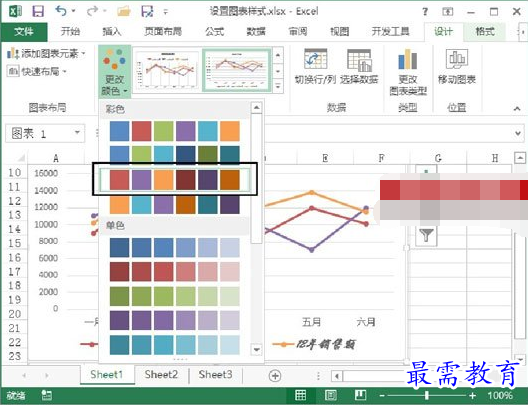
Task: Click macro recording icon in status bar
Action: pos(46,395)
